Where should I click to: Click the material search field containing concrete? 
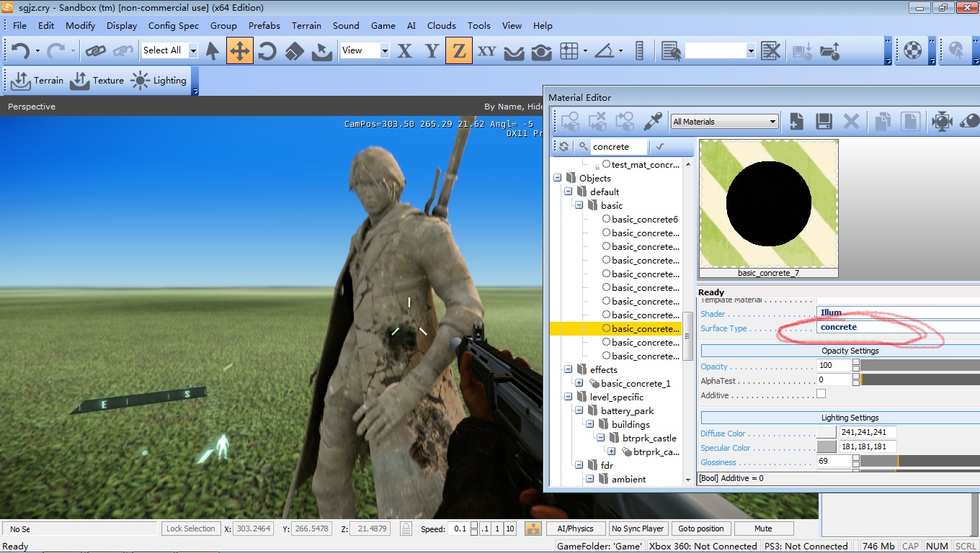point(618,147)
